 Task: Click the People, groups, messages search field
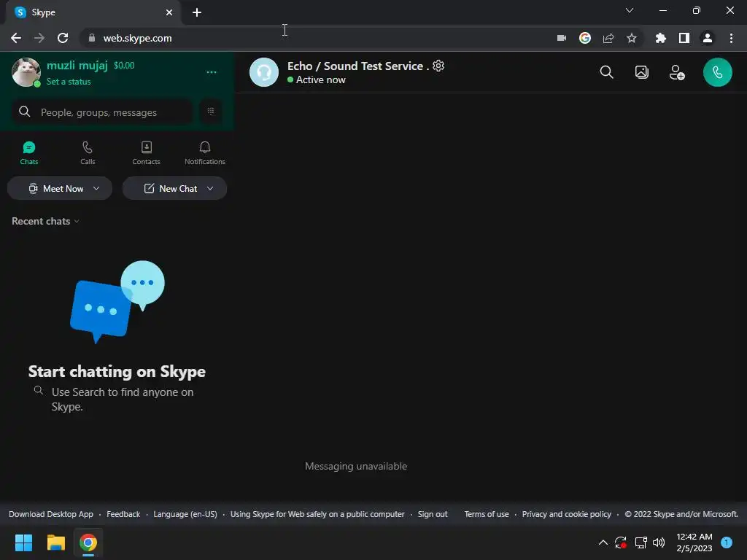pyautogui.click(x=102, y=112)
